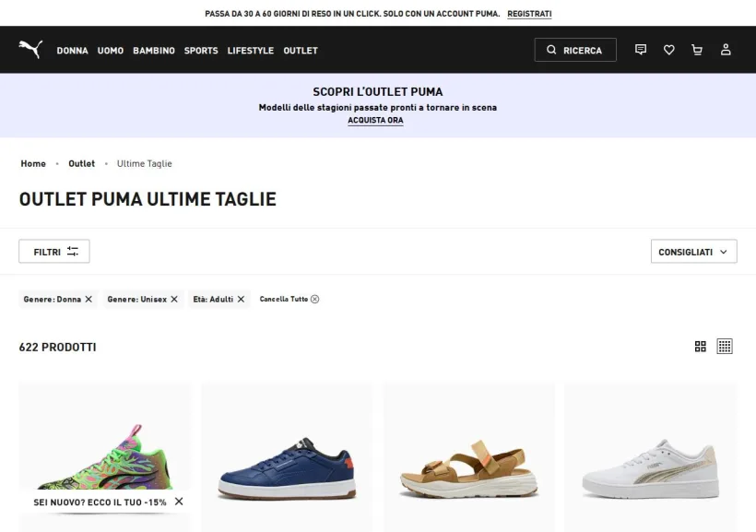Viewport: 756px width, 532px height.
Task: Open the navy blue sneaker product
Action: pos(287,457)
